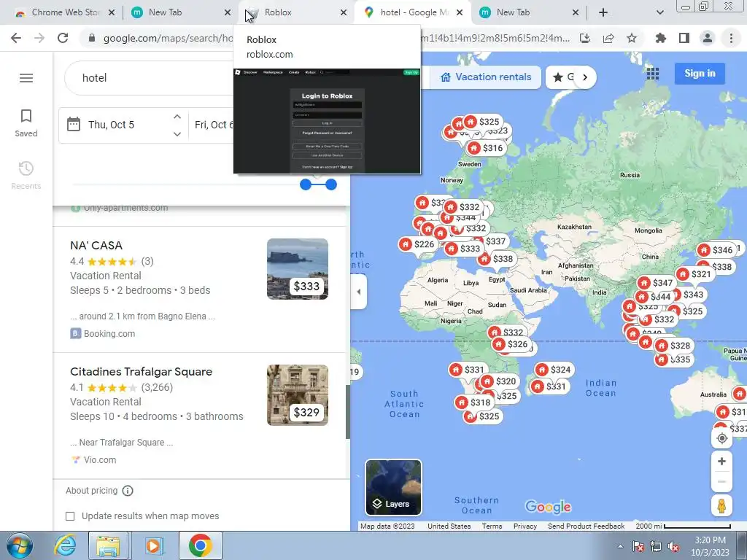Viewport: 747px width, 560px height.
Task: Click the calendar icon beside Thu, Oct 5
Action: 74,124
